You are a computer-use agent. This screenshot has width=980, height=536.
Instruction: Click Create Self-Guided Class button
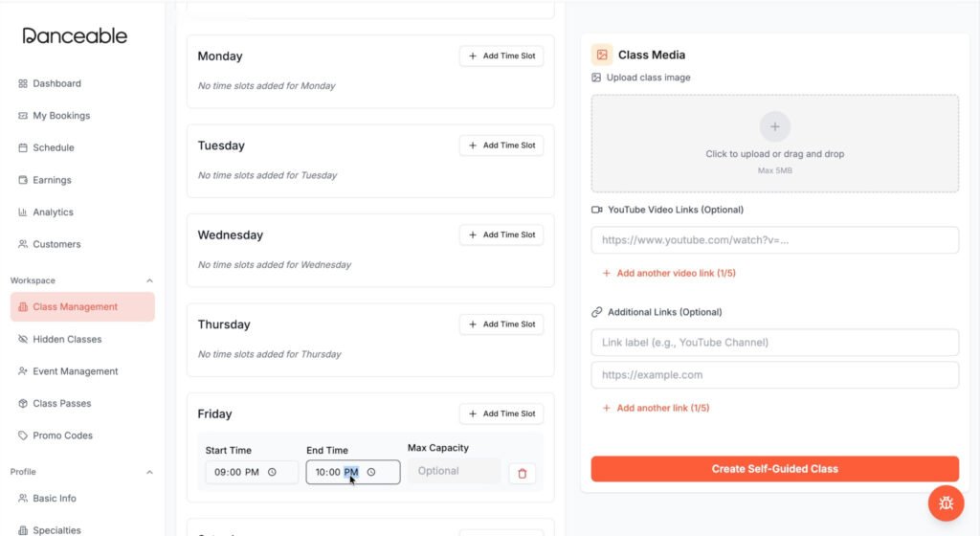[774, 469]
